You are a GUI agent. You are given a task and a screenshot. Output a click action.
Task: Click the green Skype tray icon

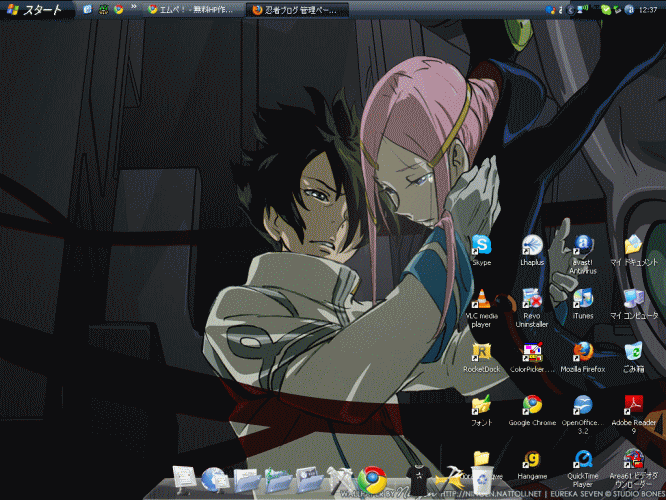click(606, 10)
